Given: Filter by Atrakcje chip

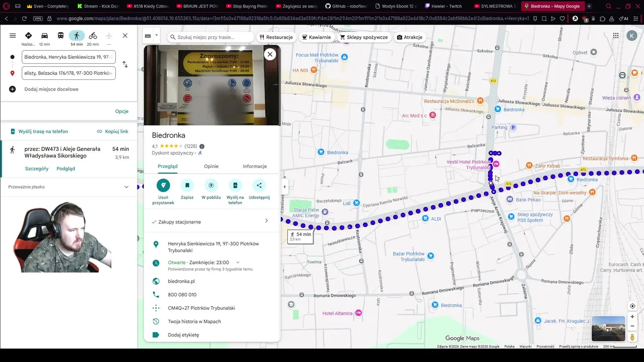Looking at the screenshot, I should [x=410, y=37].
